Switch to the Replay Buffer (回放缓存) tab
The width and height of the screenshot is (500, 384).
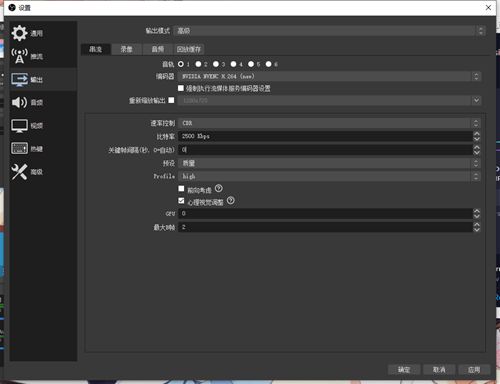tap(189, 49)
